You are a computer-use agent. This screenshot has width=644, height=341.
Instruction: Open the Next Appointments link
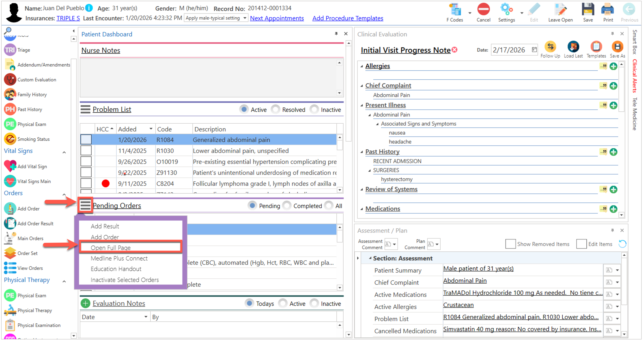277,18
